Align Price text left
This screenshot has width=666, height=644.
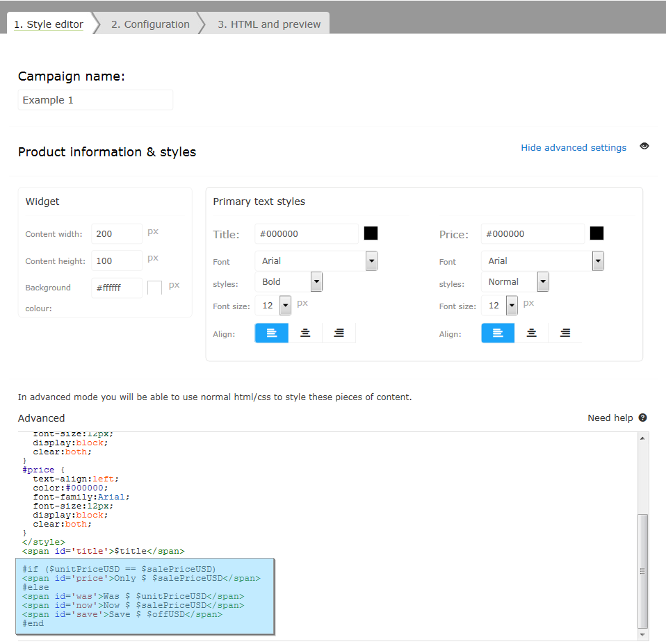click(x=498, y=333)
